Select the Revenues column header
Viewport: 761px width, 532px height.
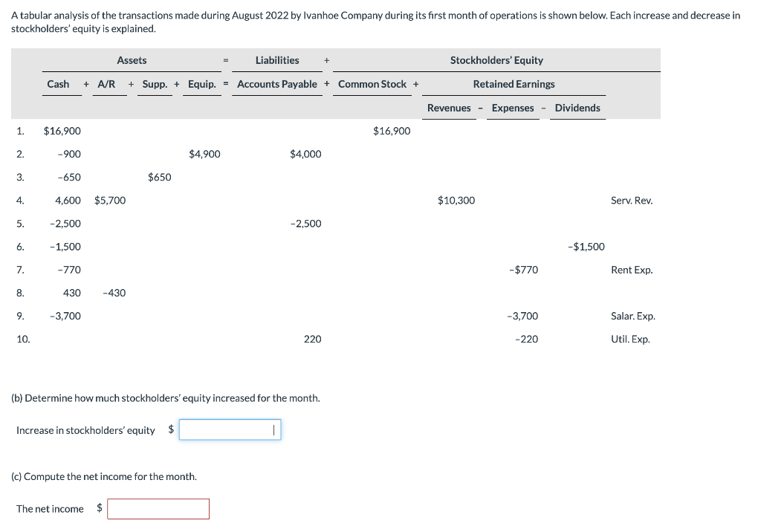(x=449, y=108)
